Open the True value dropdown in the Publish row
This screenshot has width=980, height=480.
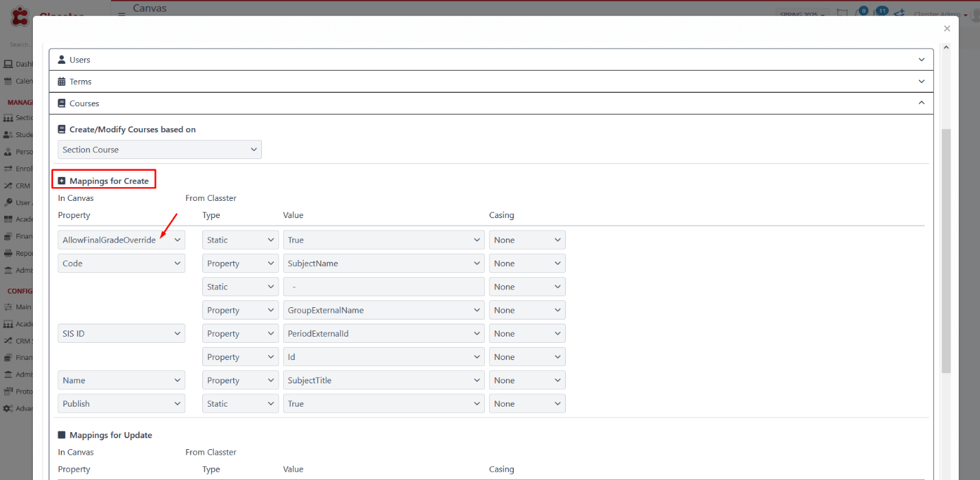pos(384,404)
